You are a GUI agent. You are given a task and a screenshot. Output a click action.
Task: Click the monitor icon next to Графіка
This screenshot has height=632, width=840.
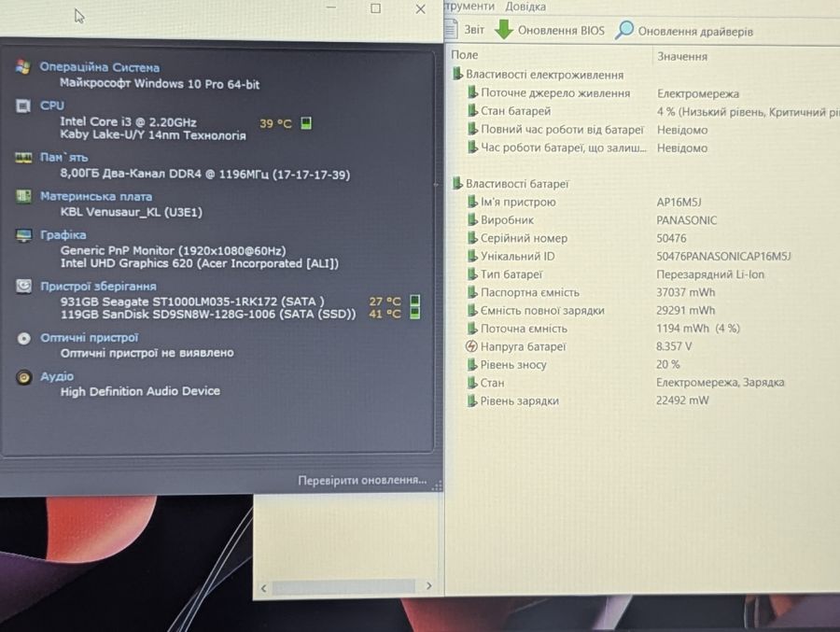[23, 235]
